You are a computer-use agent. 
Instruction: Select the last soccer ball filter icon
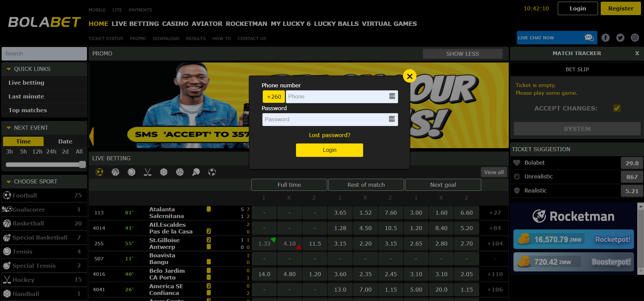tap(212, 172)
